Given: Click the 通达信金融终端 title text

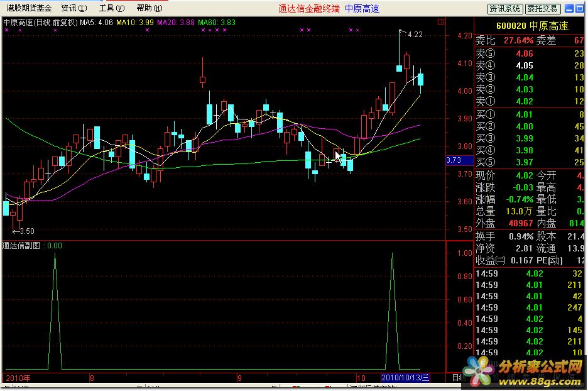Looking at the screenshot, I should 308,9.
